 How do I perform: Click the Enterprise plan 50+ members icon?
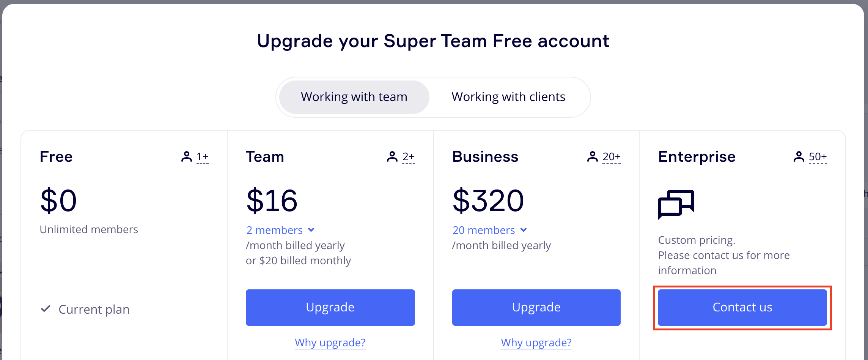799,156
